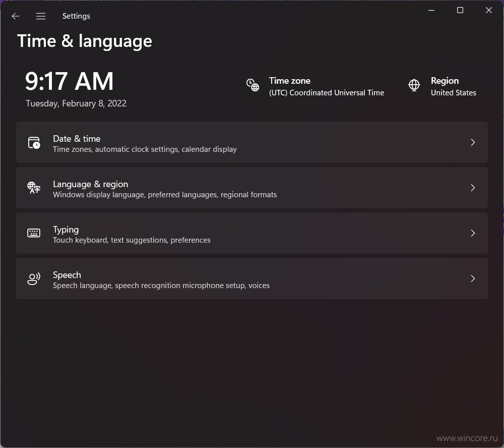
Task: Expand Date & time with its chevron
Action: (x=473, y=142)
